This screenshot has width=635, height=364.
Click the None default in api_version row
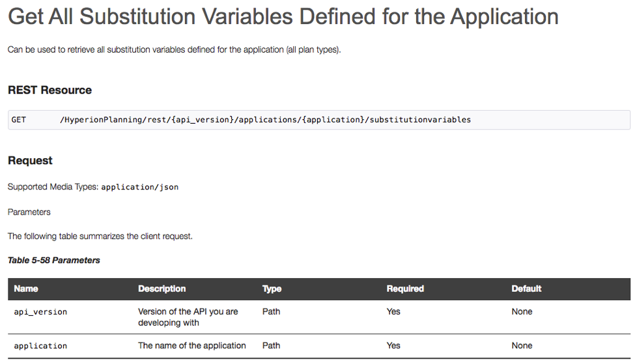tap(522, 312)
